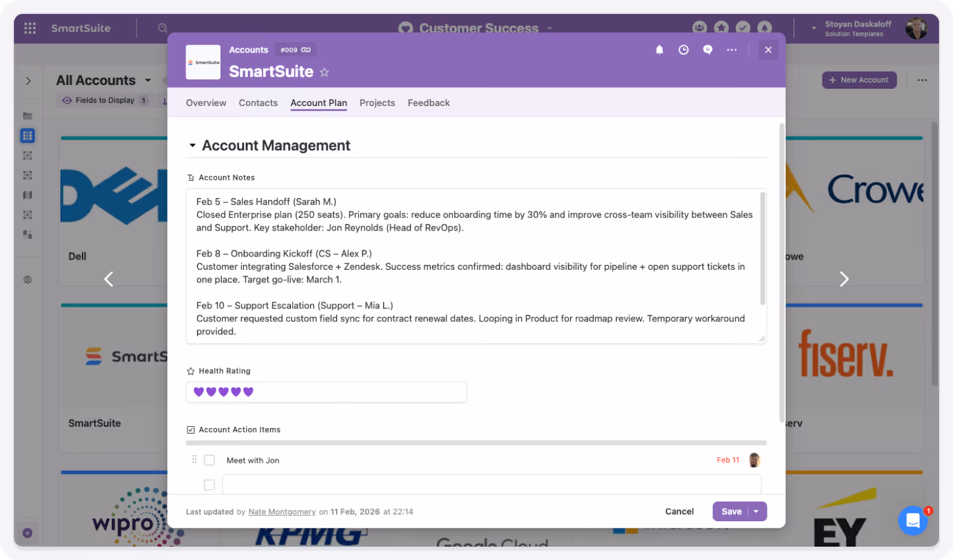Open view options ellipsis beside New Account
Screen dimensions: 953x560
pyautogui.click(x=922, y=80)
